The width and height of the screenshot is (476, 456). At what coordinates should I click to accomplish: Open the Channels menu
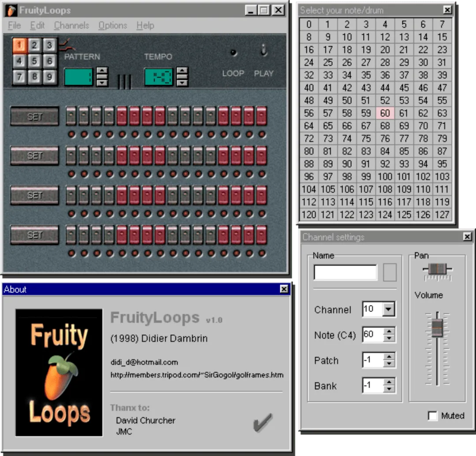coord(72,26)
